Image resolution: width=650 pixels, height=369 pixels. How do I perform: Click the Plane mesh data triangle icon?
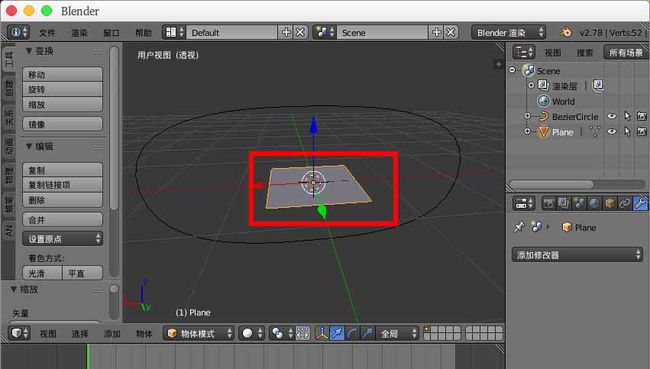point(595,132)
